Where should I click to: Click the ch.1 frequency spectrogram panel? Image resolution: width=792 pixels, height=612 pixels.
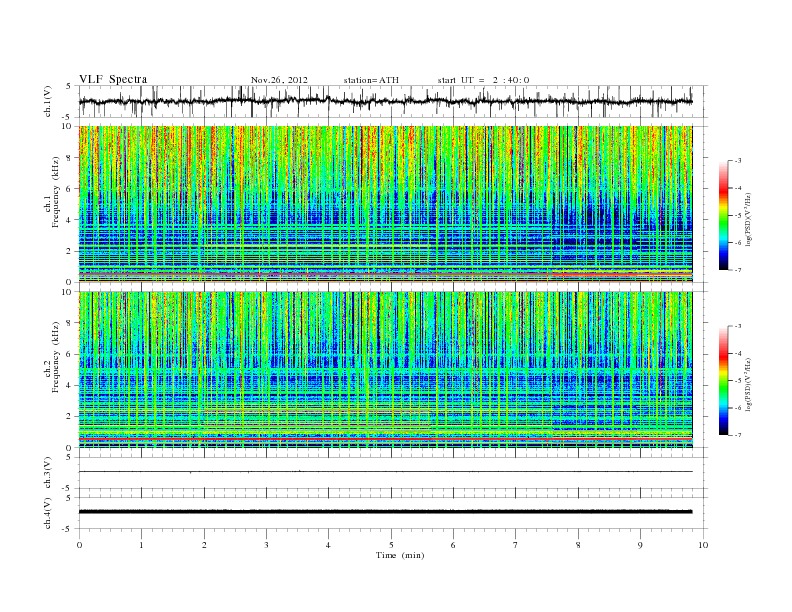(x=385, y=204)
